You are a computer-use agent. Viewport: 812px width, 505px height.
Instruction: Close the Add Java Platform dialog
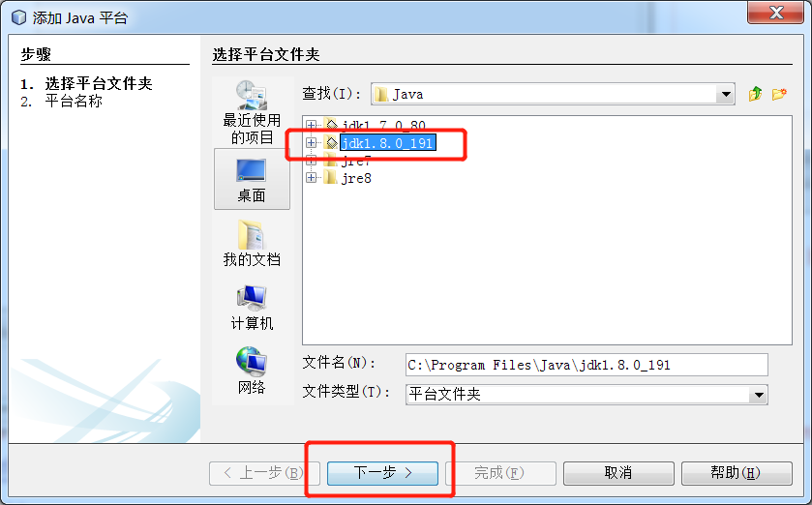pyautogui.click(x=775, y=13)
